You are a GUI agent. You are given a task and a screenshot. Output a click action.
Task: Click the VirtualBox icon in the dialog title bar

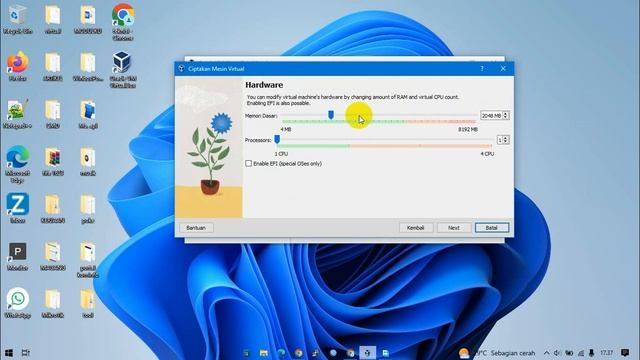[x=182, y=69]
